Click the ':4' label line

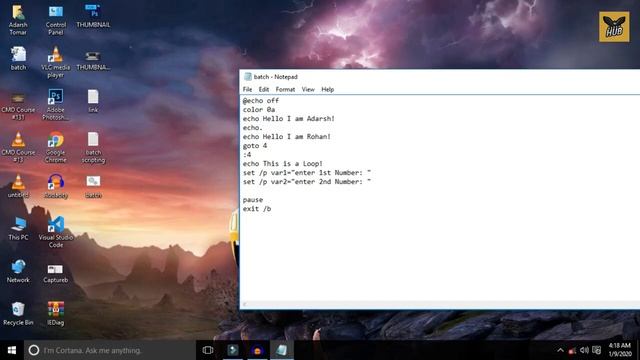(x=247, y=154)
